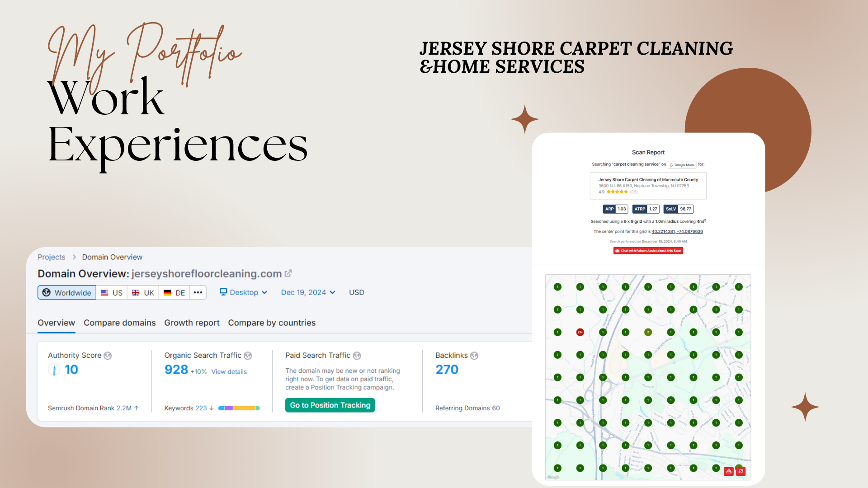This screenshot has height=488, width=868.
Task: Click the Authority Score info icon
Action: point(108,356)
